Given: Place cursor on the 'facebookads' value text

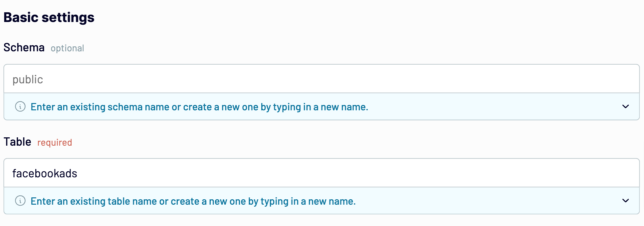Looking at the screenshot, I should (x=45, y=173).
